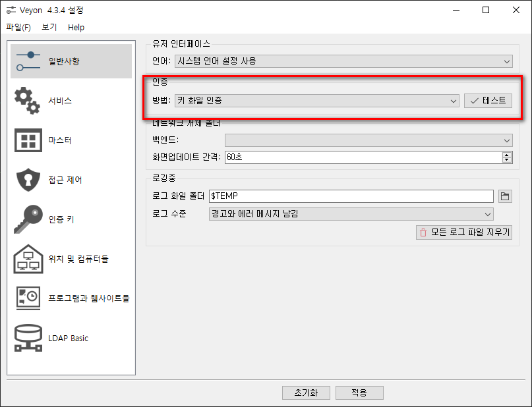Open 위치 및 컴퓨터들 house icon
The image size is (532, 407).
pos(28,259)
